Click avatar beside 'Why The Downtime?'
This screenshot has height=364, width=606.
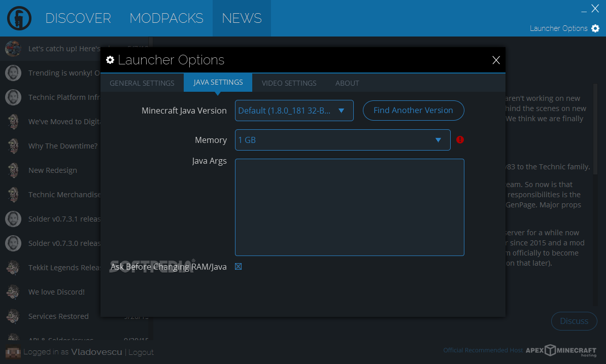(x=13, y=146)
